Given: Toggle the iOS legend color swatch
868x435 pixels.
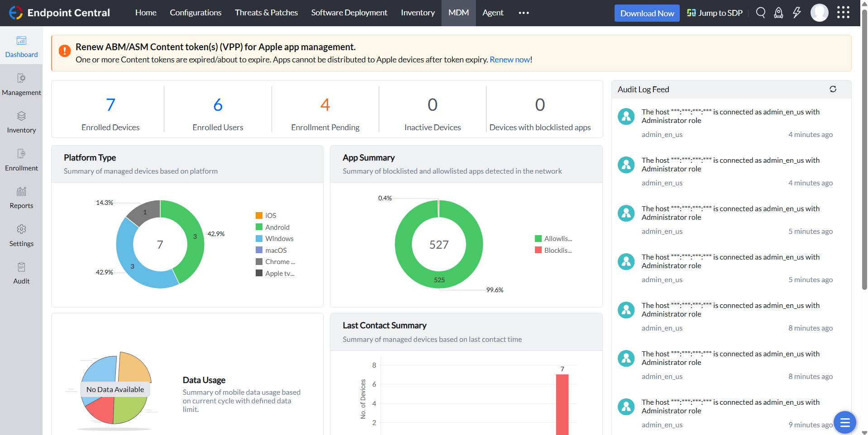Looking at the screenshot, I should tap(259, 215).
